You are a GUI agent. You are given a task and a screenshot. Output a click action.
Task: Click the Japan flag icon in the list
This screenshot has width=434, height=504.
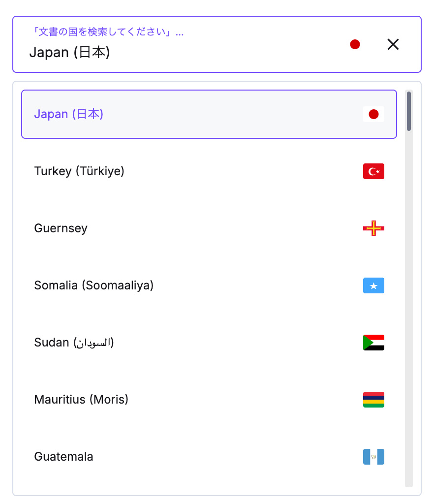373,114
